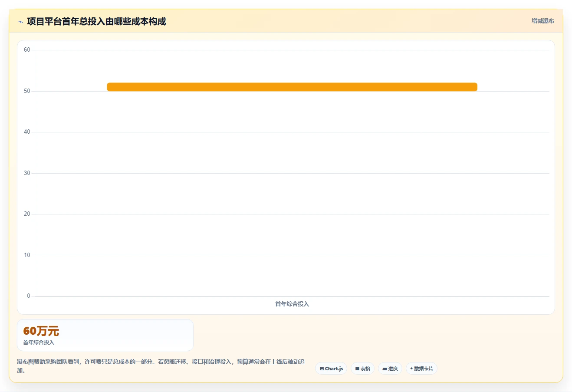Viewport: 572px width, 392px height.
Task: Click the 首年综合投入 x-axis label
Action: coord(292,304)
